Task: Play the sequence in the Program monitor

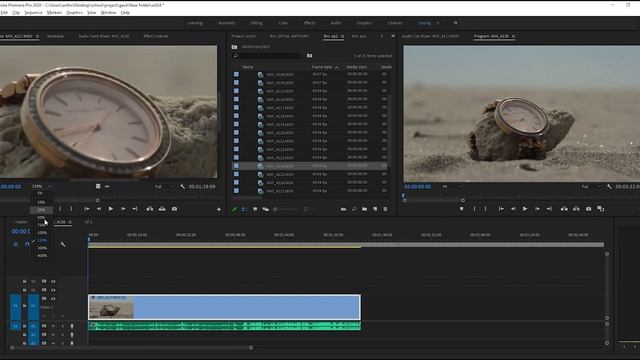Action: (x=525, y=209)
